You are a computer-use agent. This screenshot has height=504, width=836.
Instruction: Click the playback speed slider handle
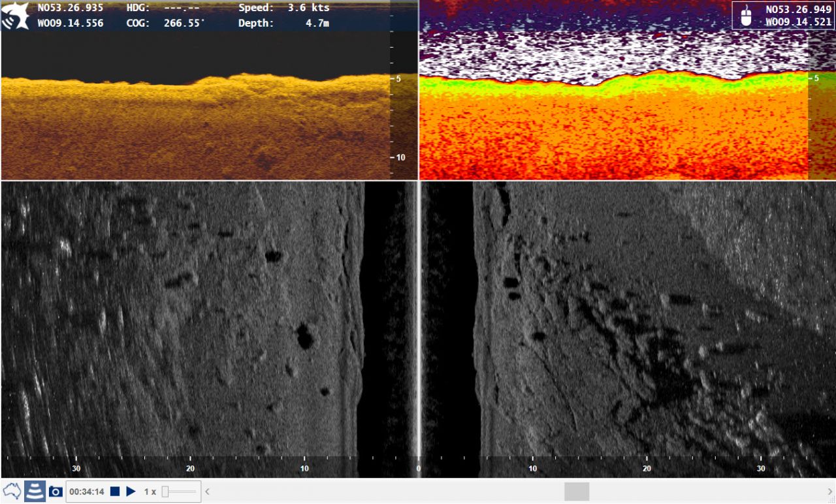click(165, 491)
